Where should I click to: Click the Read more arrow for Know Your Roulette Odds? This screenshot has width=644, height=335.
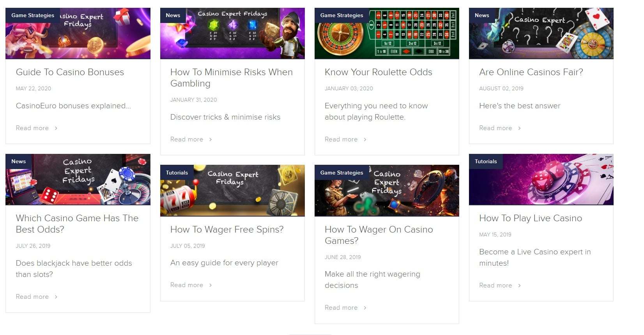coord(365,139)
